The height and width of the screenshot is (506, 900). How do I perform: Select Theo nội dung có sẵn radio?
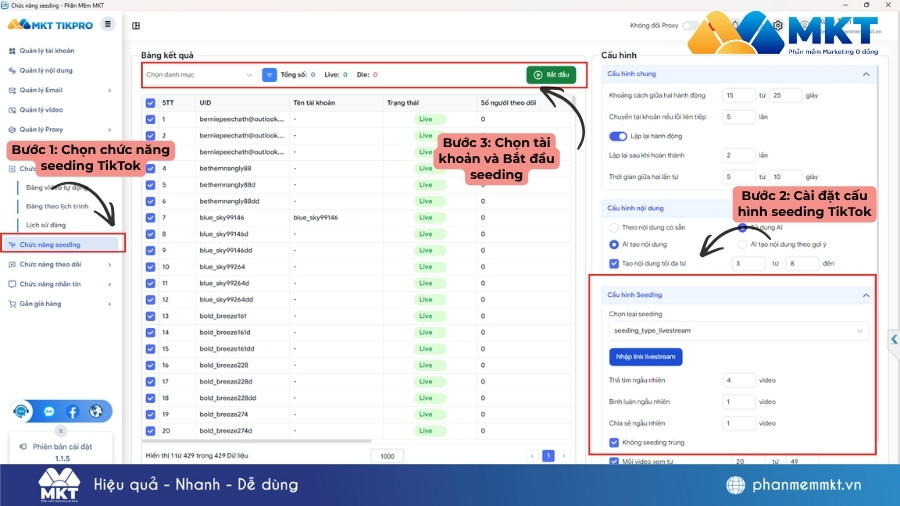pyautogui.click(x=614, y=227)
